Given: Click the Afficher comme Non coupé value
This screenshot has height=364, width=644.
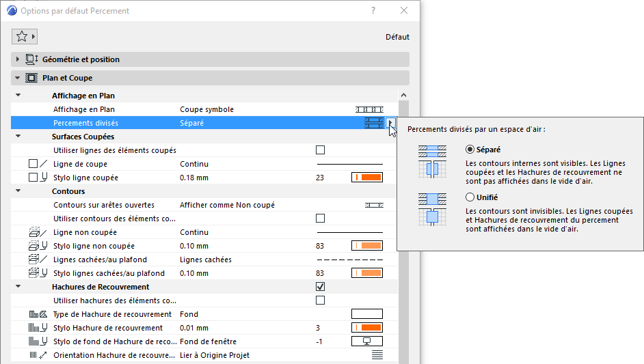Looking at the screenshot, I should tap(227, 205).
